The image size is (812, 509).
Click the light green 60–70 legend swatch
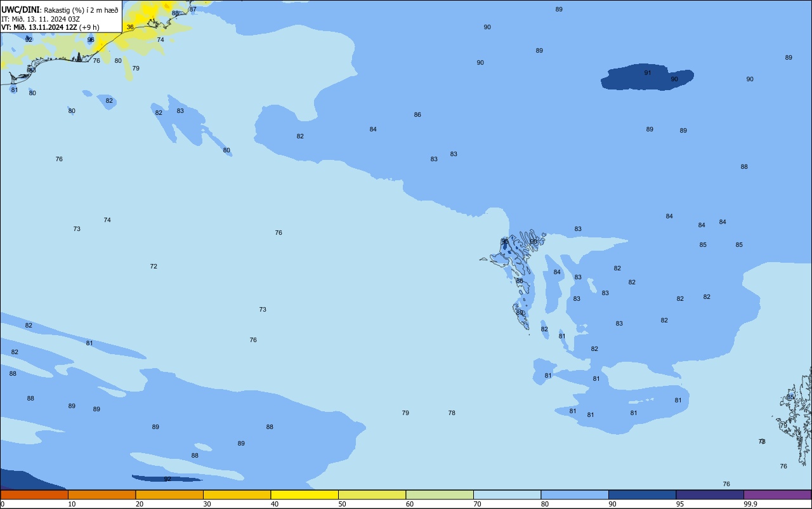440,494
